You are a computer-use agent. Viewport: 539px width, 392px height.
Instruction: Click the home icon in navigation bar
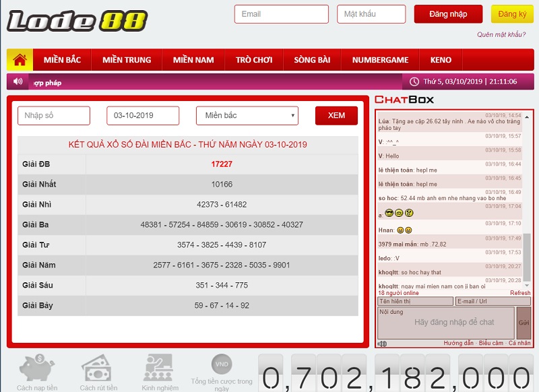[x=20, y=60]
